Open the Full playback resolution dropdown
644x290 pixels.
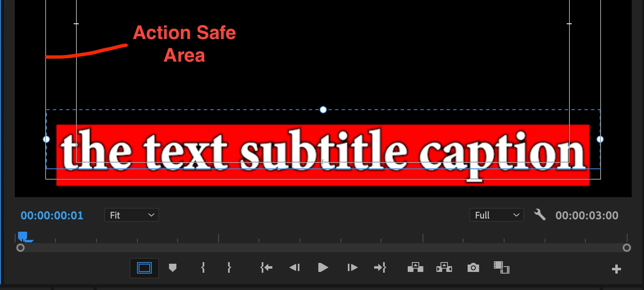[497, 215]
